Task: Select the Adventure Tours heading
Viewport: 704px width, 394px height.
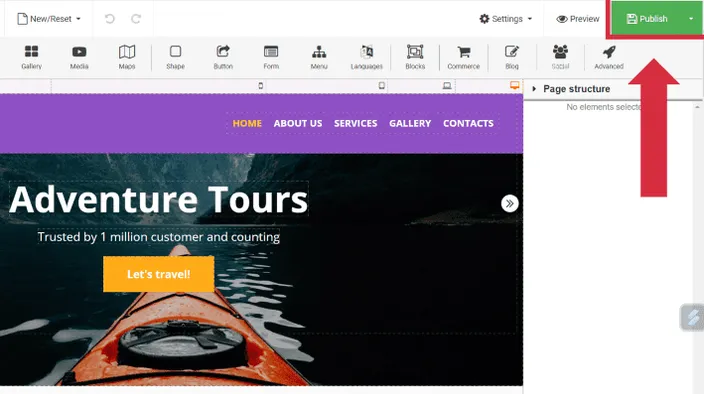Action: (x=158, y=199)
